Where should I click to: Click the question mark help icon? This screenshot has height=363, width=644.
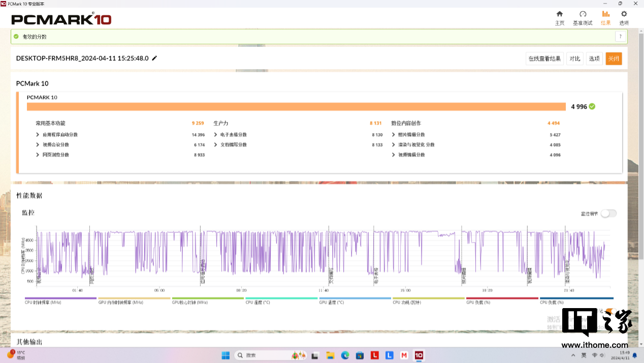[x=620, y=37]
